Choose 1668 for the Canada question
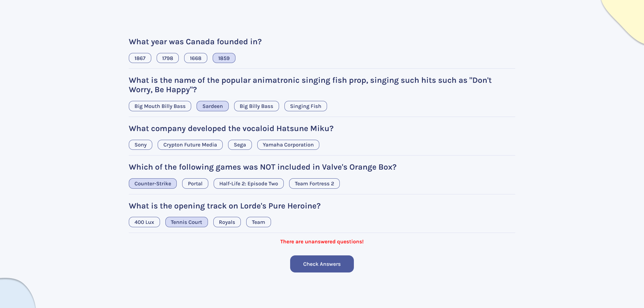Image resolution: width=644 pixels, height=308 pixels. (x=196, y=58)
